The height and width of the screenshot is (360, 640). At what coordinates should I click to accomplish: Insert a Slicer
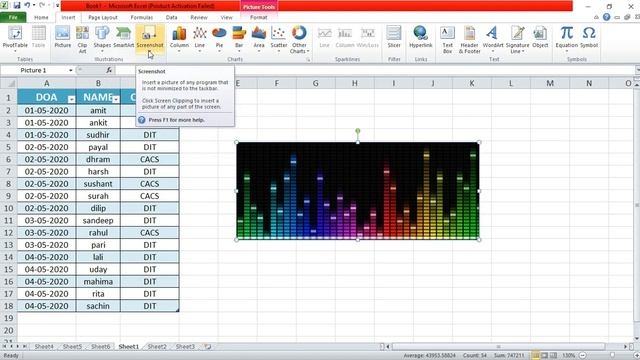(x=394, y=38)
